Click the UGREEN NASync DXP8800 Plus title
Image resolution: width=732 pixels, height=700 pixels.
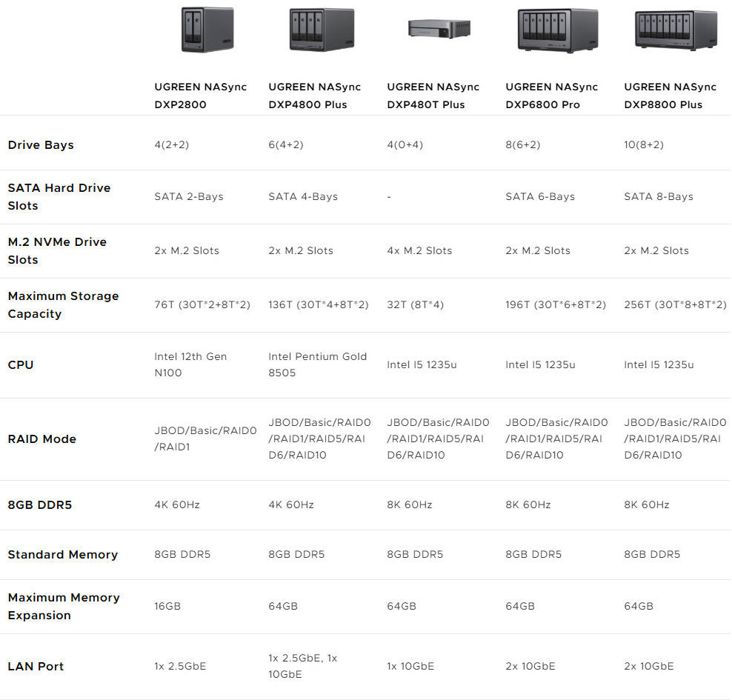tap(670, 96)
